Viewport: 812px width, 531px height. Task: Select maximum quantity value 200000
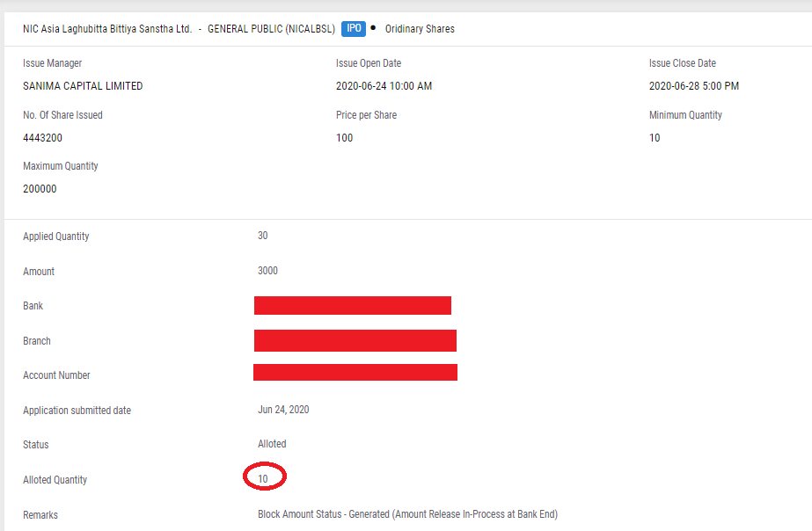[40, 188]
